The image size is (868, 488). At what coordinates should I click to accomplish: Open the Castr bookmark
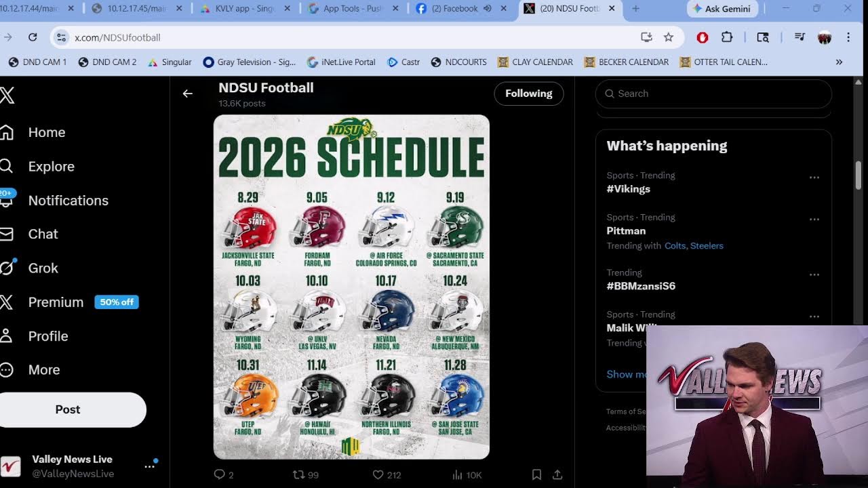pos(403,62)
